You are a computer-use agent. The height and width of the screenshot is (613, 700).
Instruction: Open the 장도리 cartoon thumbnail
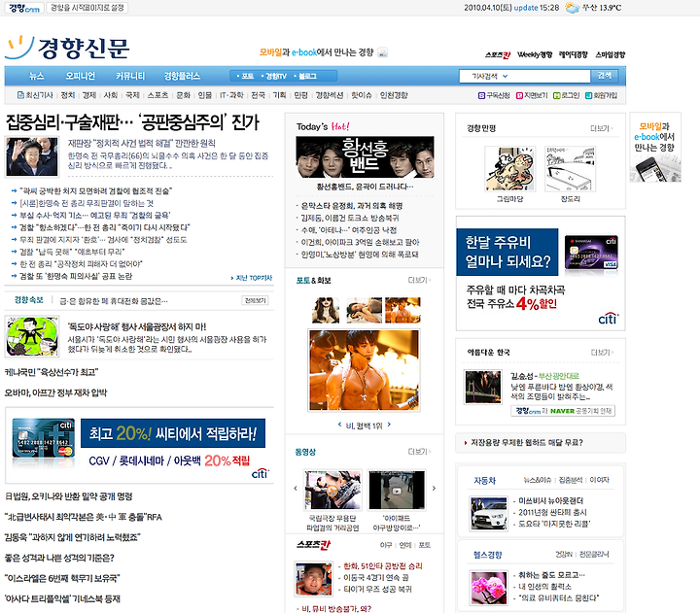[570, 169]
